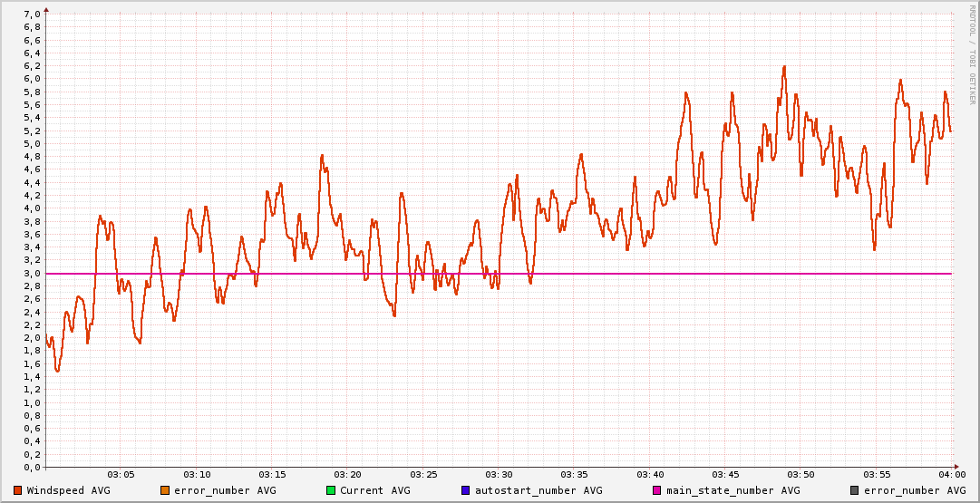Image resolution: width=980 pixels, height=503 pixels.
Task: Click the blue autostart_number legend swatch
Action: (466, 490)
